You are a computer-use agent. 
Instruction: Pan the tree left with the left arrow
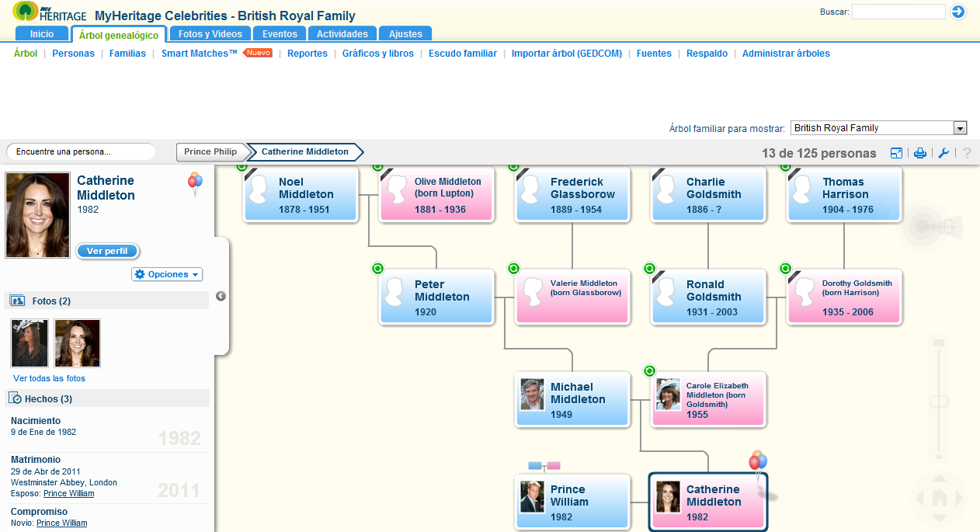(919, 498)
